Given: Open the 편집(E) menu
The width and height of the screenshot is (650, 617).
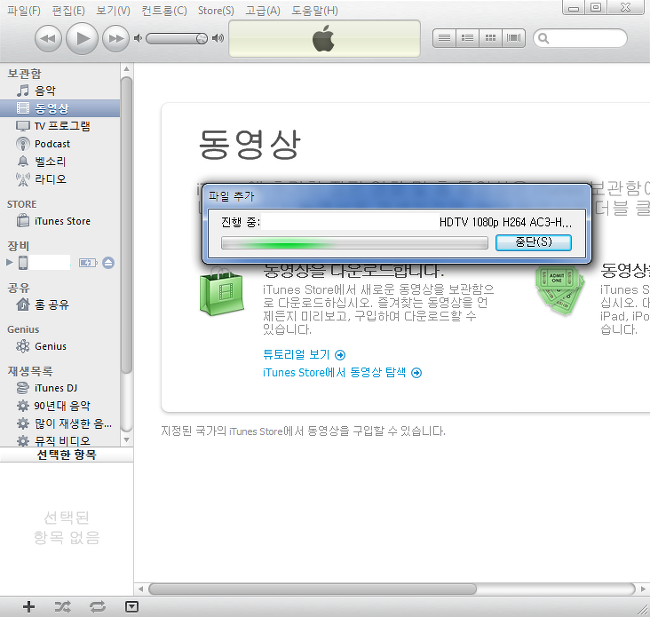Looking at the screenshot, I should (68, 10).
